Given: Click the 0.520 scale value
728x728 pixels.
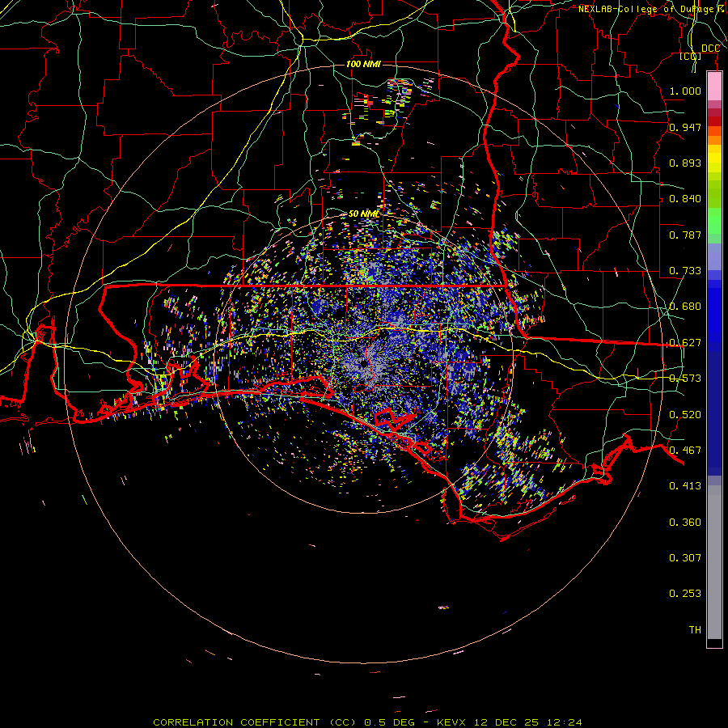Looking at the screenshot, I should [x=685, y=415].
